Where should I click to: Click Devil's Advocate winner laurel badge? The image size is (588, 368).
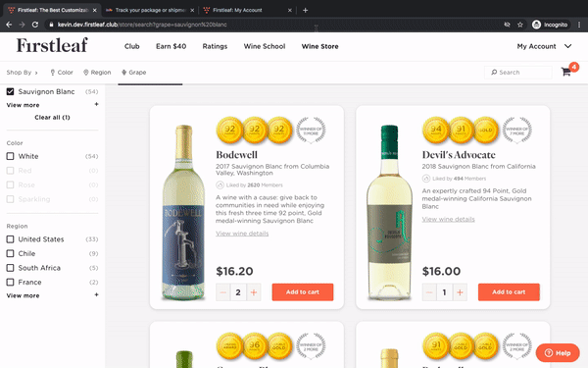517,130
